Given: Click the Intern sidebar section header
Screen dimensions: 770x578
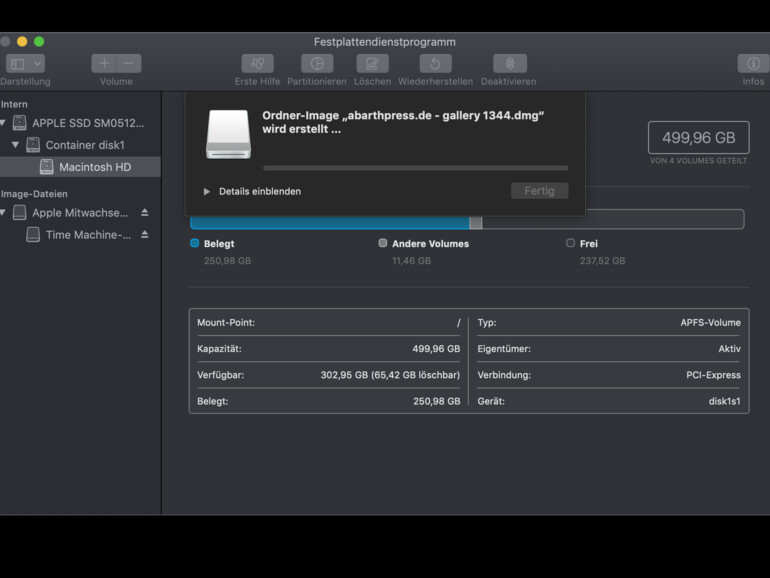Looking at the screenshot, I should (14, 104).
